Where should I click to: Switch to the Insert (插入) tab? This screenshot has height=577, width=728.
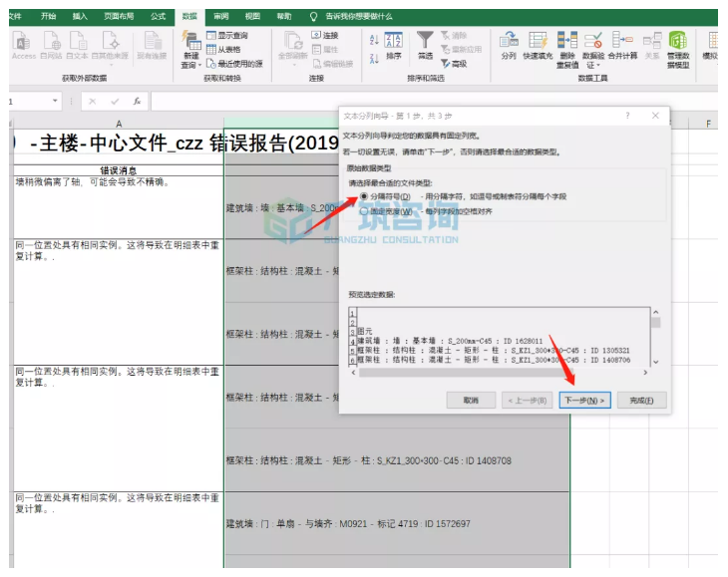[x=80, y=16]
